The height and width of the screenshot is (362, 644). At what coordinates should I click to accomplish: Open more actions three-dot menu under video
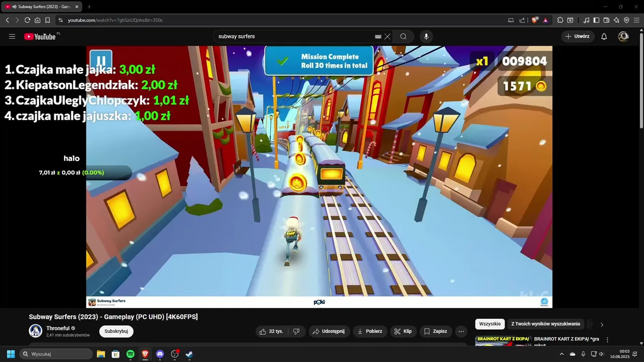(461, 331)
